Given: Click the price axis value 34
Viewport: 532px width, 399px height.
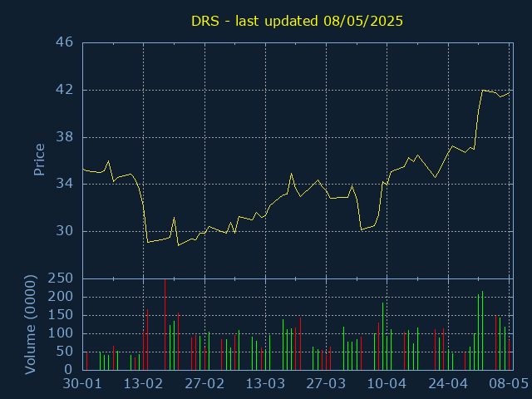Looking at the screenshot, I should [65, 185].
